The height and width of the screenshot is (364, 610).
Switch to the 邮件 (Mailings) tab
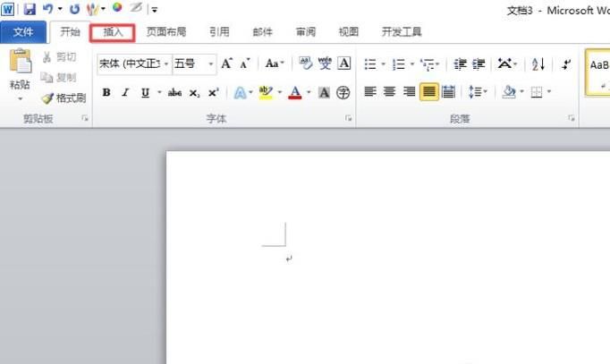(263, 32)
